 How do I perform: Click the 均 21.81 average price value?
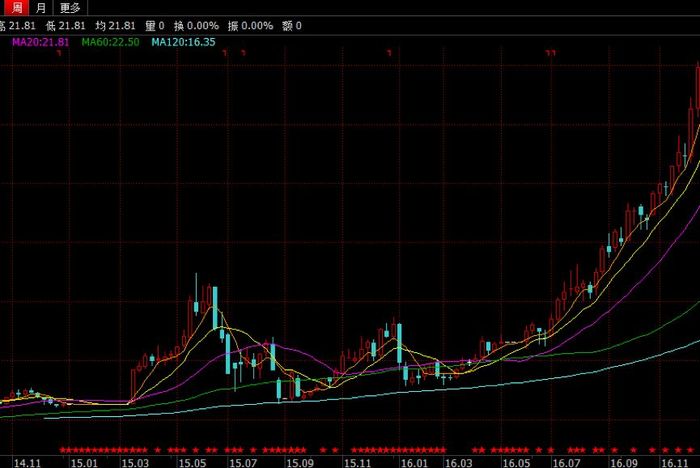[x=115, y=26]
